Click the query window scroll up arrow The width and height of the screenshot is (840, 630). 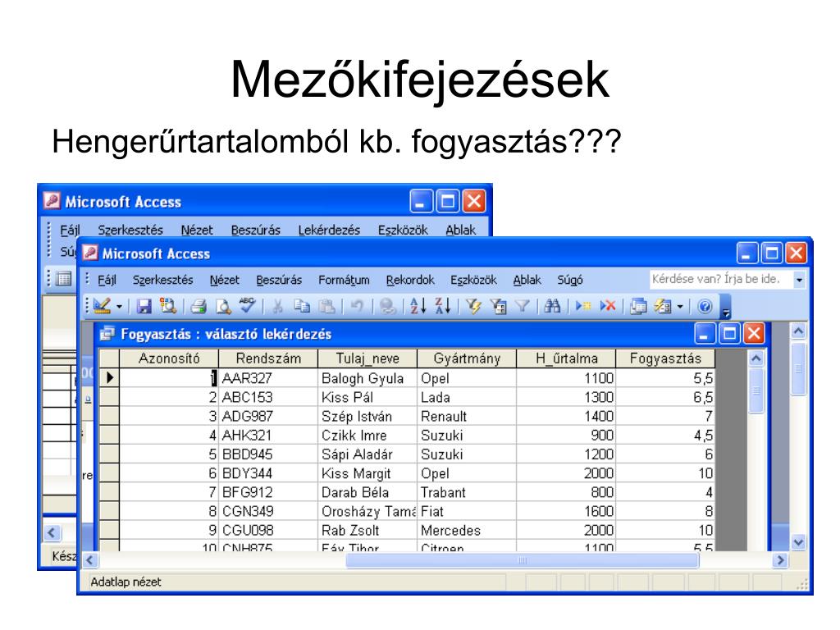click(x=756, y=358)
